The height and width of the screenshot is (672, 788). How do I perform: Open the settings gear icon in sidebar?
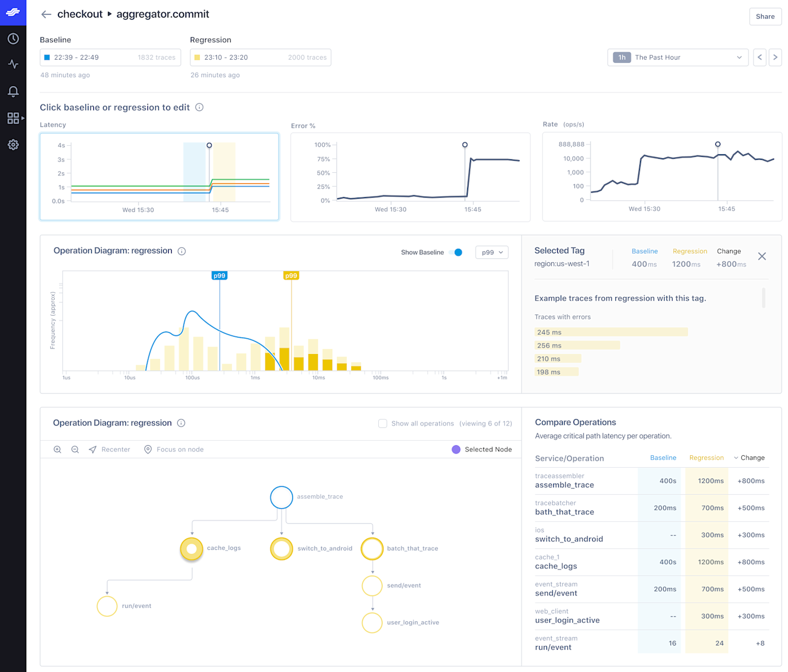pos(13,145)
